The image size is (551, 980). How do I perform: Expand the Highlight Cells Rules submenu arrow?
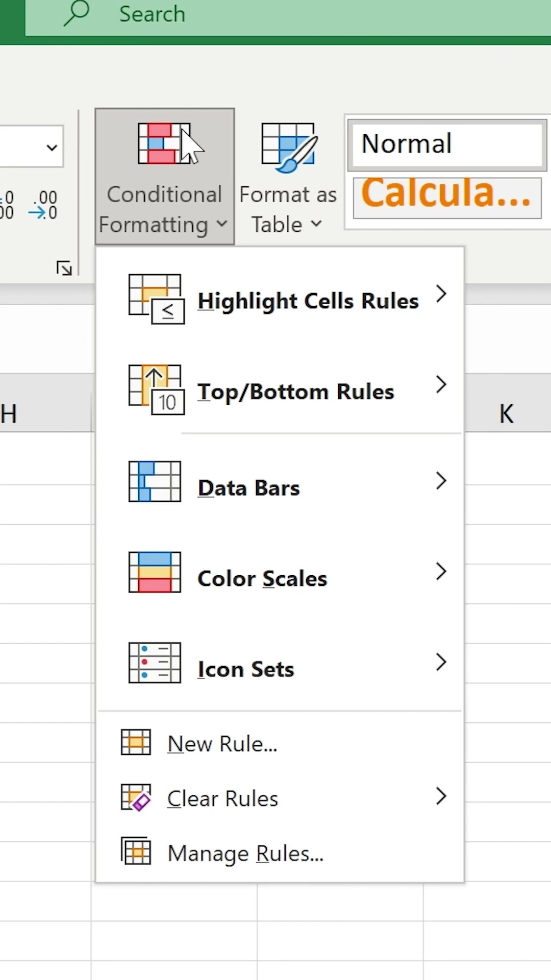coord(441,294)
